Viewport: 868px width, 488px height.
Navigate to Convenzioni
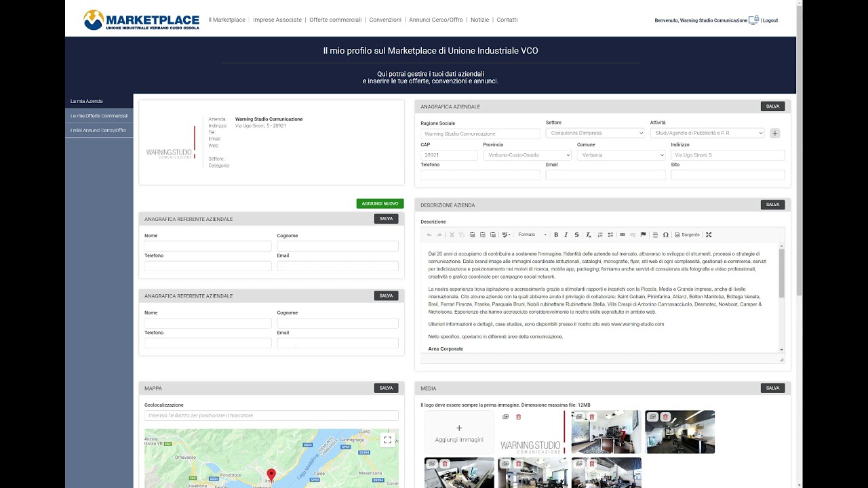[x=385, y=20]
